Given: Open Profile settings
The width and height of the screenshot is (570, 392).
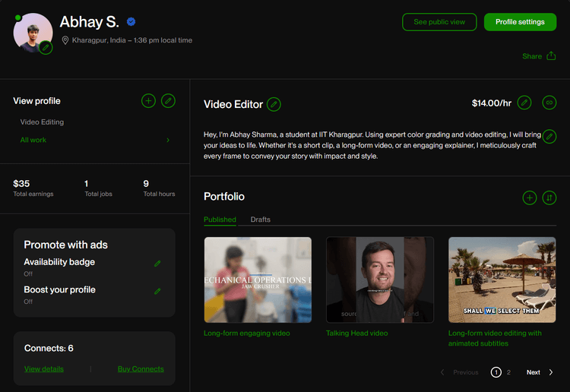Looking at the screenshot, I should [520, 22].
